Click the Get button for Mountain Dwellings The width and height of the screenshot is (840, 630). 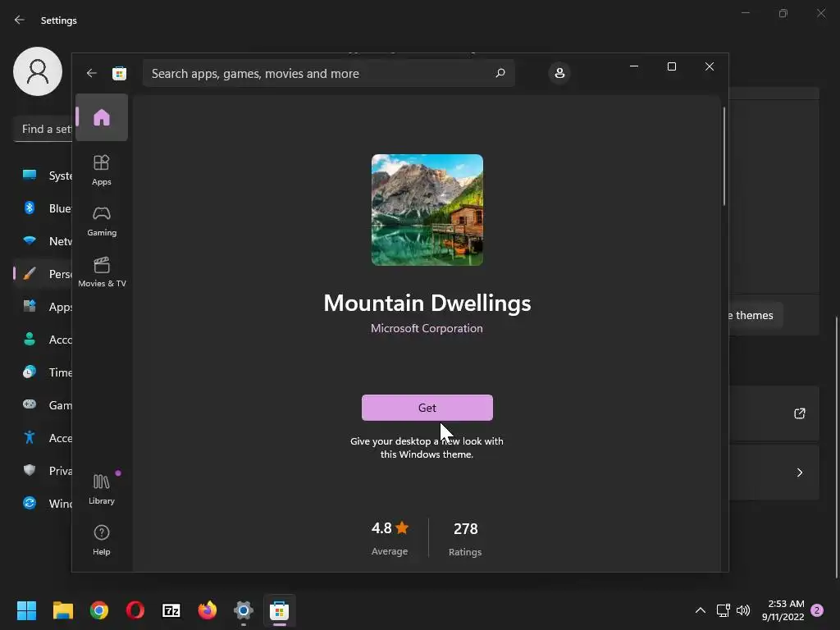click(427, 408)
